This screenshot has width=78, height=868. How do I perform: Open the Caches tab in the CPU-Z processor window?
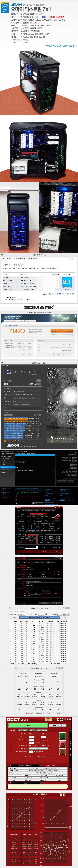[24, 510]
